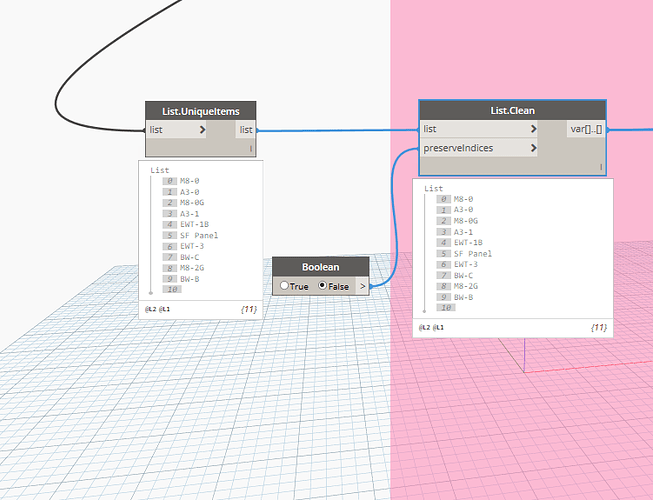Viewport: 653px width, 500px height.
Task: Click the @L2 level label in UniqueItems preview
Action: (x=149, y=309)
